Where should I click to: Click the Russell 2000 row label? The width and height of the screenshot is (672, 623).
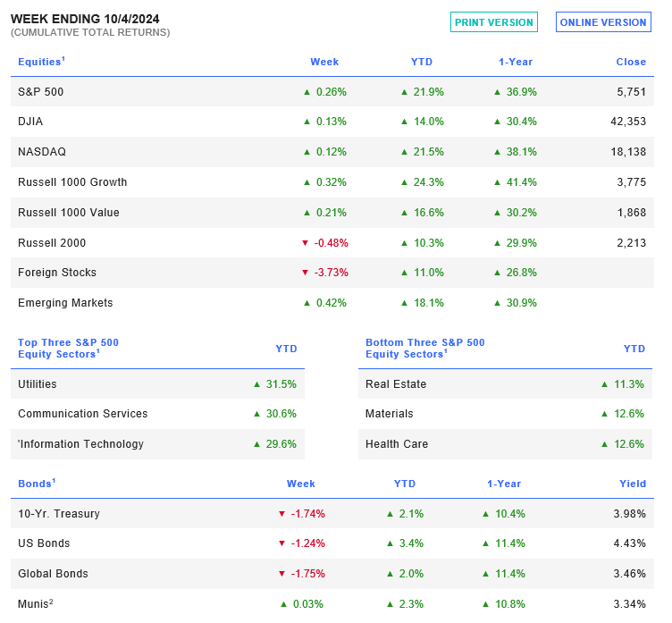(x=52, y=243)
